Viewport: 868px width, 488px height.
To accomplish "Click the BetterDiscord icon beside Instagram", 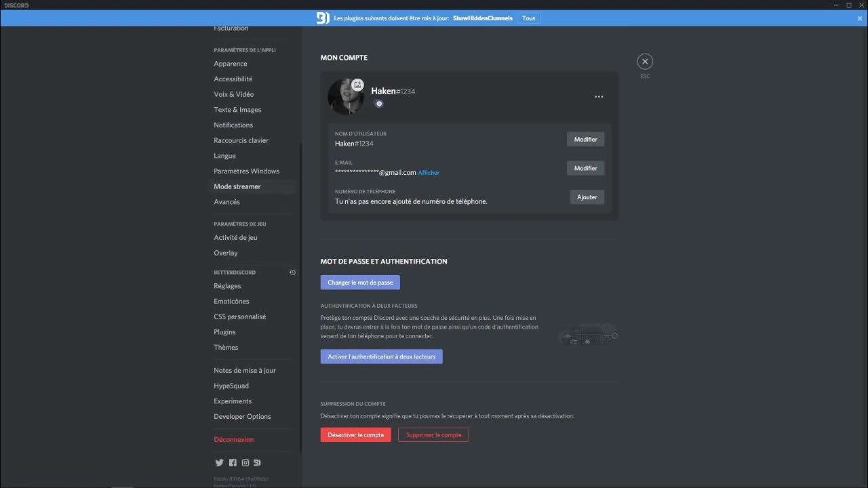I will [x=257, y=463].
